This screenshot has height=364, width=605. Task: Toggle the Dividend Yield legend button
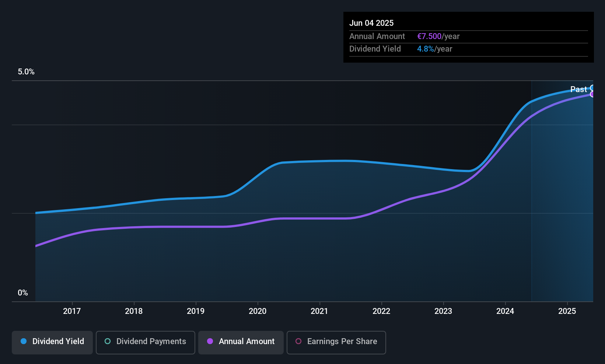(52, 342)
